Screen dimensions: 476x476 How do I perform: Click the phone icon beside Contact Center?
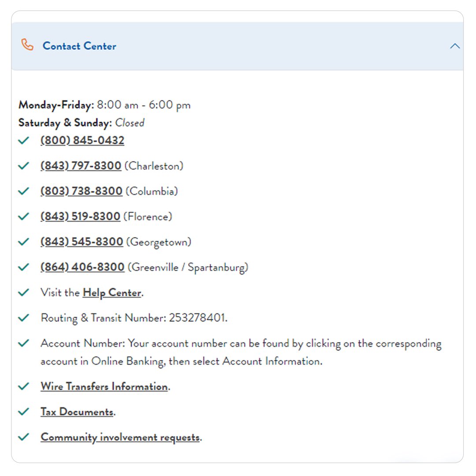click(x=27, y=45)
